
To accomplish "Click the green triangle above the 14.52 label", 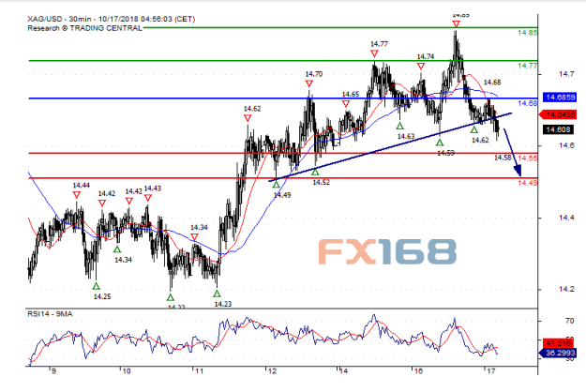I will tap(314, 172).
